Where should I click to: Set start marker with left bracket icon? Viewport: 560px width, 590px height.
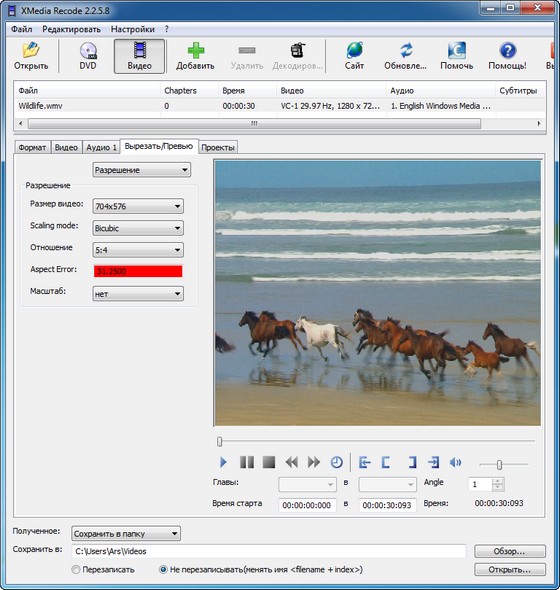tap(386, 462)
